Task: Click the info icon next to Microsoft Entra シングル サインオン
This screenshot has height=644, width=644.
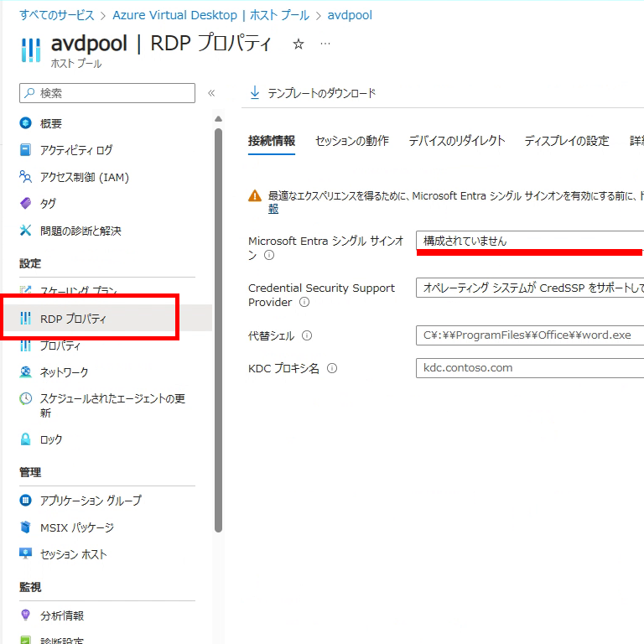Action: [269, 255]
